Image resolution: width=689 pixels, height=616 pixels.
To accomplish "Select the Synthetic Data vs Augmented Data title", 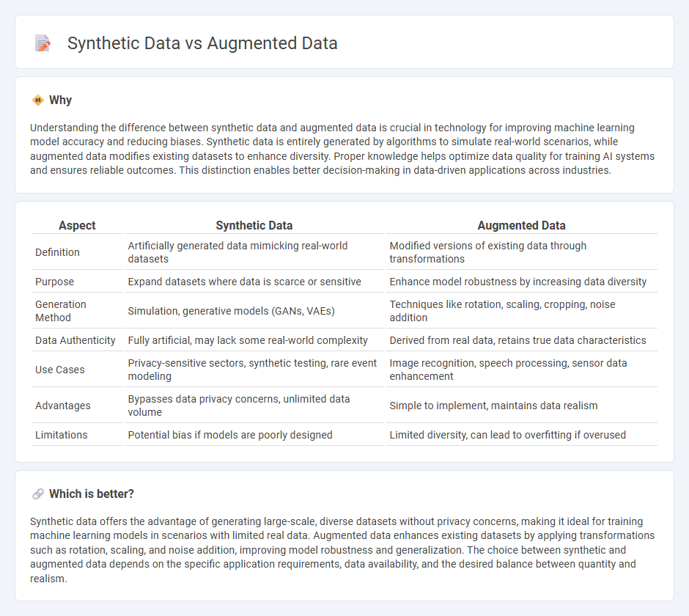I will click(202, 43).
